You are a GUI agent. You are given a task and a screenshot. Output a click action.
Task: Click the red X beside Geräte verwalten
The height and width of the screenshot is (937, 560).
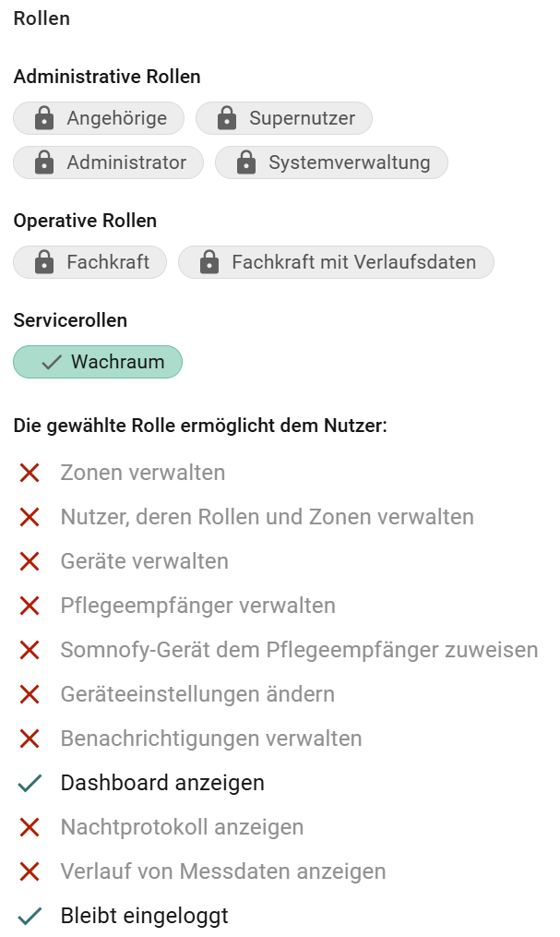[x=30, y=561]
